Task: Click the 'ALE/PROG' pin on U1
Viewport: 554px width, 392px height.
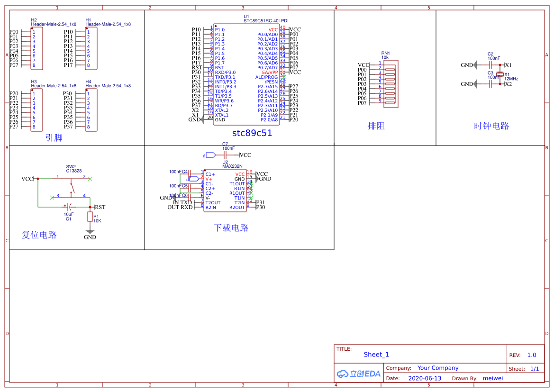Action: tap(266, 77)
